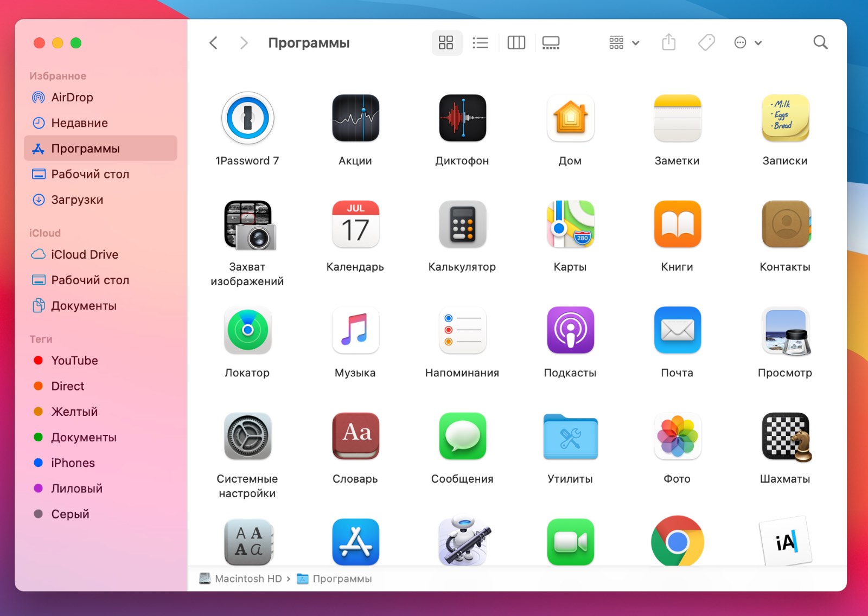Click the Сообщения messages icon

pos(462,437)
